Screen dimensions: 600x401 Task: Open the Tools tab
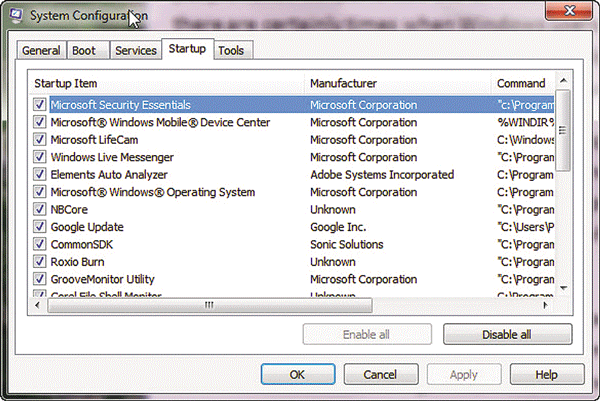click(x=231, y=50)
